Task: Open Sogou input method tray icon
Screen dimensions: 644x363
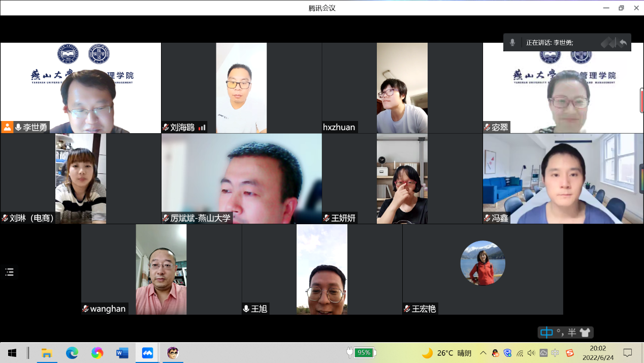Action: [x=569, y=353]
